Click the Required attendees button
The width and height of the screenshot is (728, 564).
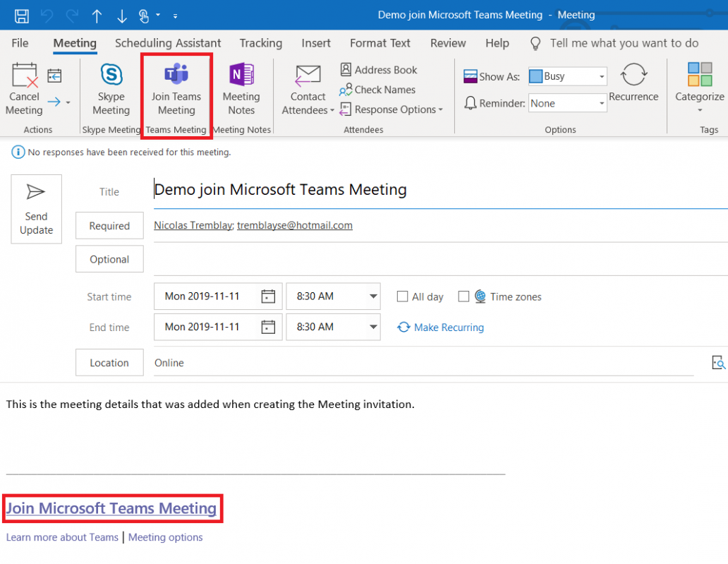pos(109,226)
